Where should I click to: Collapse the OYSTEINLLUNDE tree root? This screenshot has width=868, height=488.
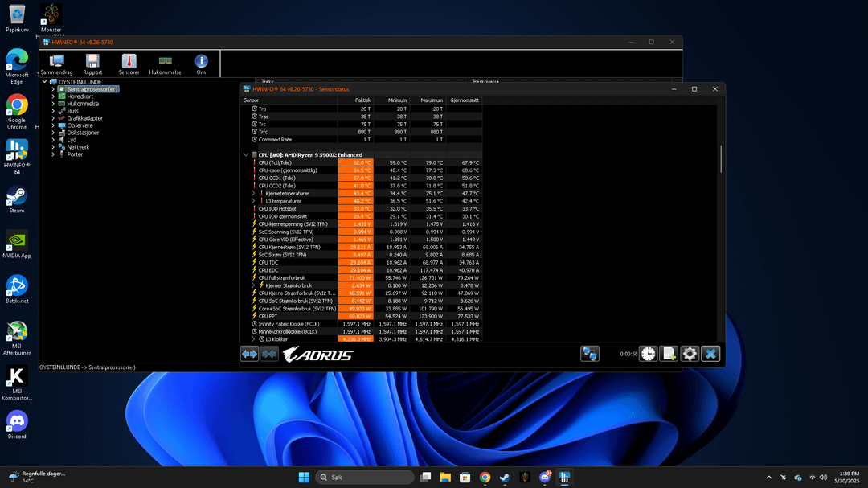(x=45, y=82)
